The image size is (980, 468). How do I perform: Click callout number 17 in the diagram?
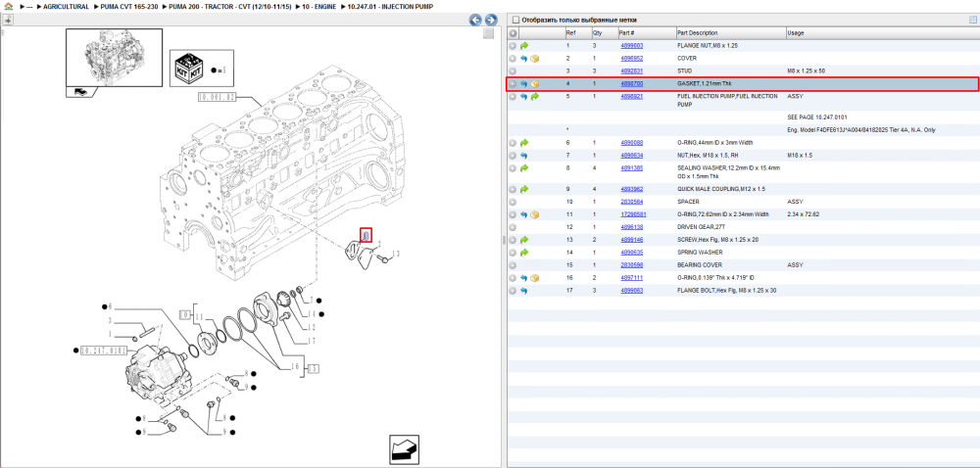[x=311, y=341]
